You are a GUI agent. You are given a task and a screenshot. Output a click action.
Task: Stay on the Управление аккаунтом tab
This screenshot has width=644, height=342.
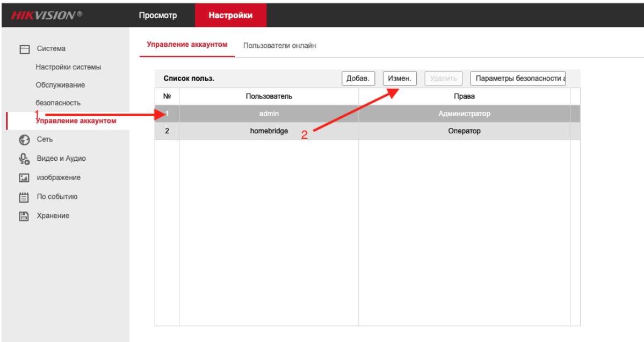click(188, 45)
